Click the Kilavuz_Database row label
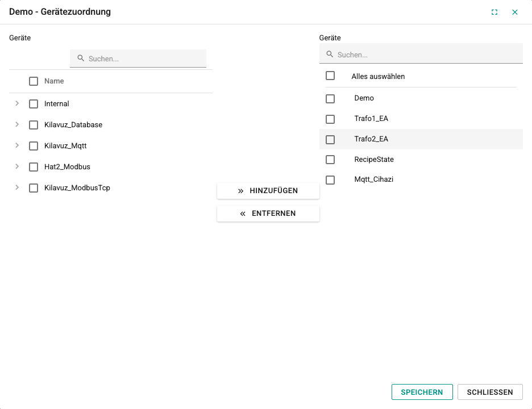 click(73, 125)
